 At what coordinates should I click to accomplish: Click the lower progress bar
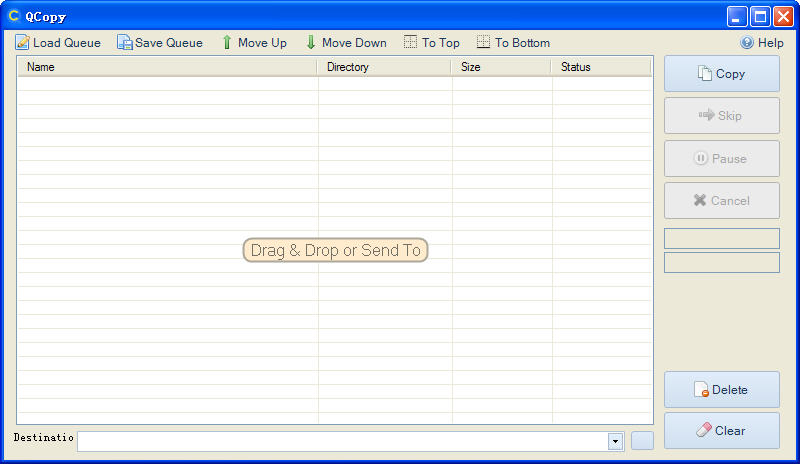721,262
